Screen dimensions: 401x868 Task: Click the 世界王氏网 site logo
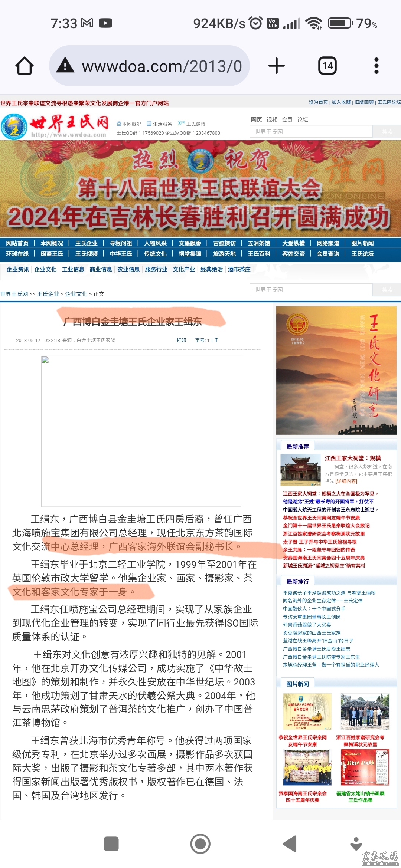(55, 126)
